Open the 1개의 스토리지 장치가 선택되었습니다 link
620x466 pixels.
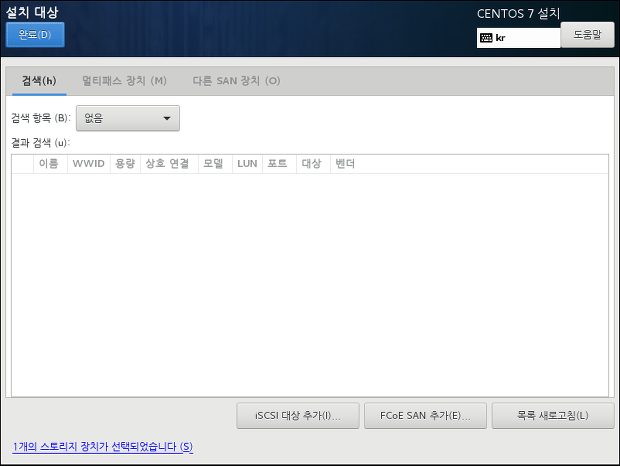[102, 447]
